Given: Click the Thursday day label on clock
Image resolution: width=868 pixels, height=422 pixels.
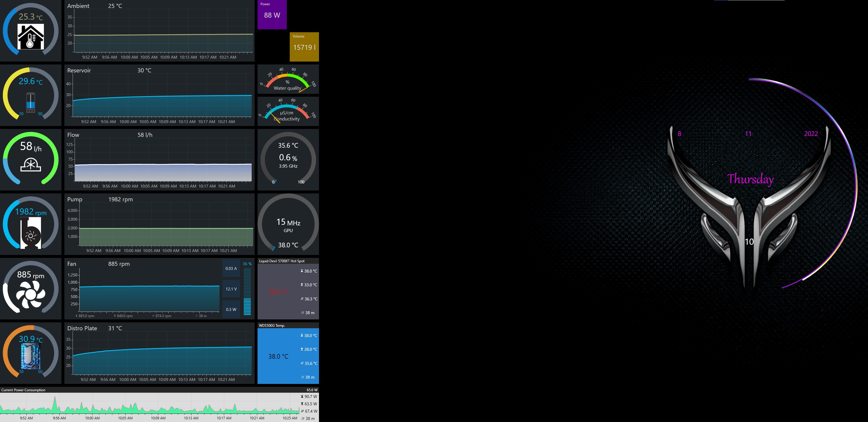Looking at the screenshot, I should [x=750, y=179].
